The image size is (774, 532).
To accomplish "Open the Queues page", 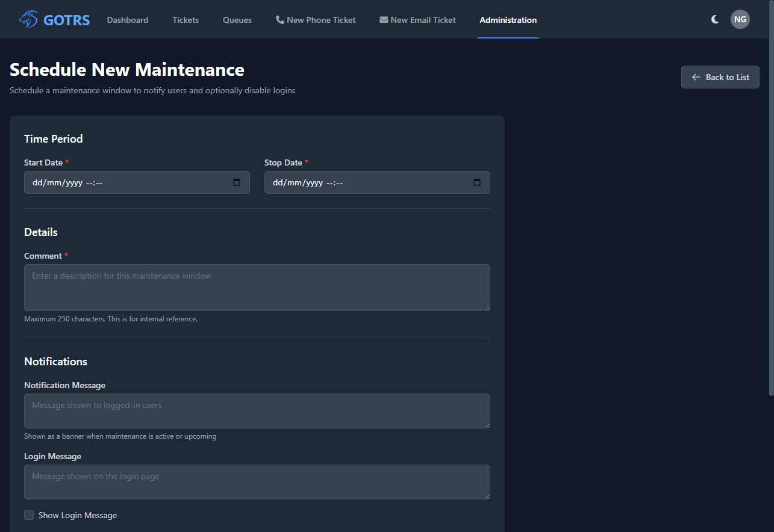I will [237, 19].
